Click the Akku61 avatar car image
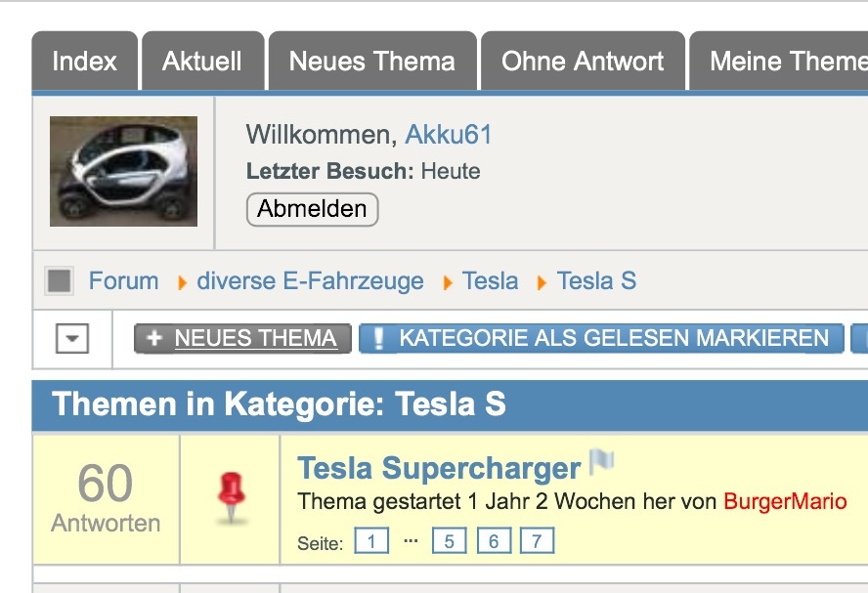 [123, 171]
